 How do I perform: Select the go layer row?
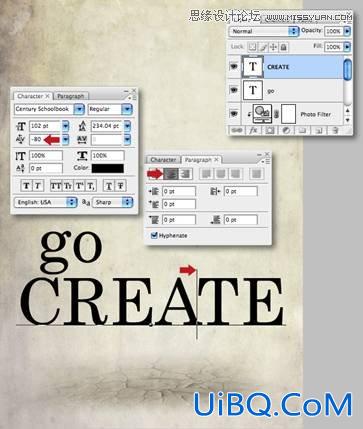tap(286, 90)
